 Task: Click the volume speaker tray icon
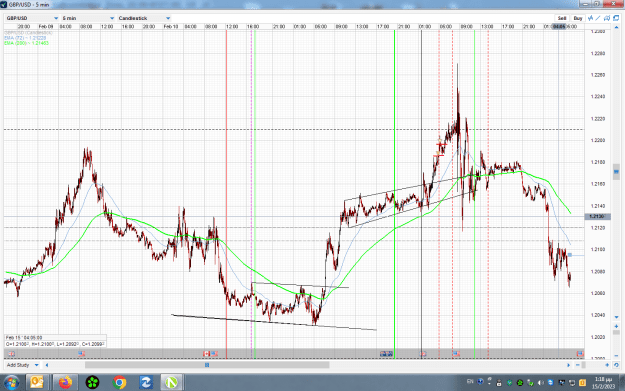click(x=540, y=383)
